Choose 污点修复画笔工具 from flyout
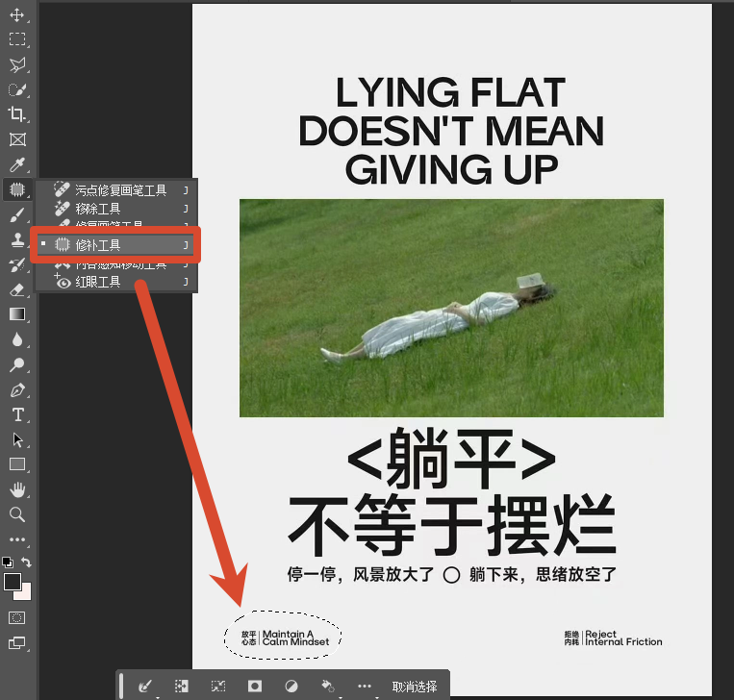This screenshot has height=700, width=734. point(117,190)
